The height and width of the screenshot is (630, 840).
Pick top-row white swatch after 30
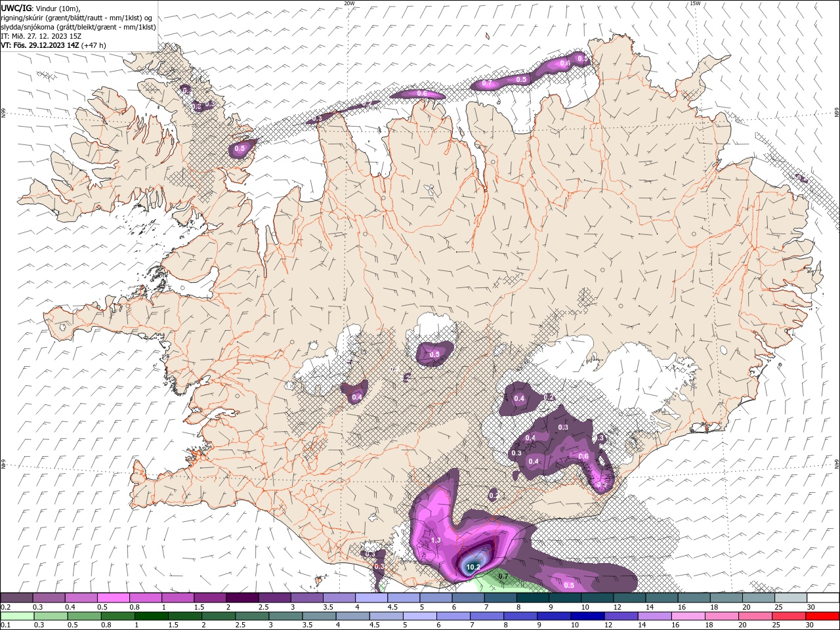(823, 598)
